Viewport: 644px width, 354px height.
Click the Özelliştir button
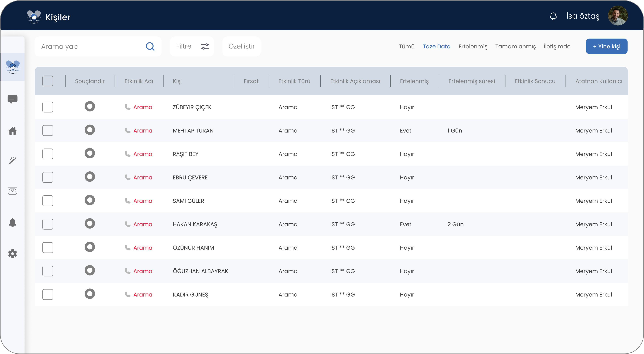pos(241,46)
